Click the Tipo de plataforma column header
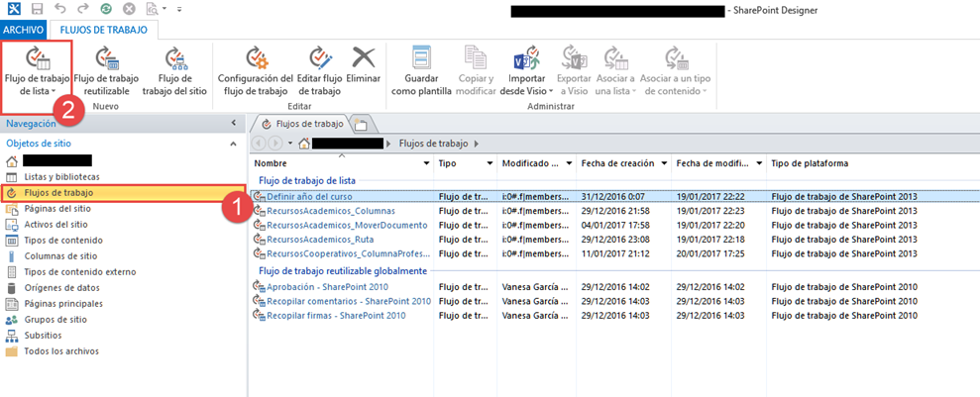The image size is (980, 397). [x=810, y=163]
